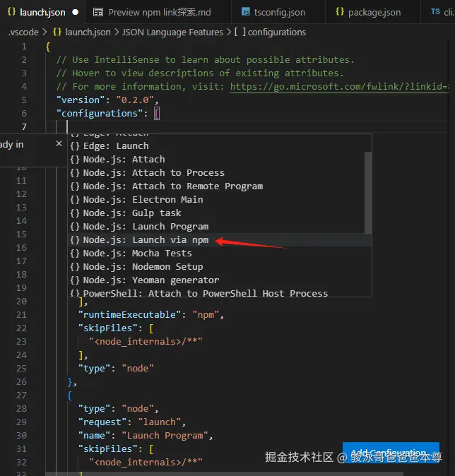
Task: Click the comment text on line 3
Action: click(199, 73)
